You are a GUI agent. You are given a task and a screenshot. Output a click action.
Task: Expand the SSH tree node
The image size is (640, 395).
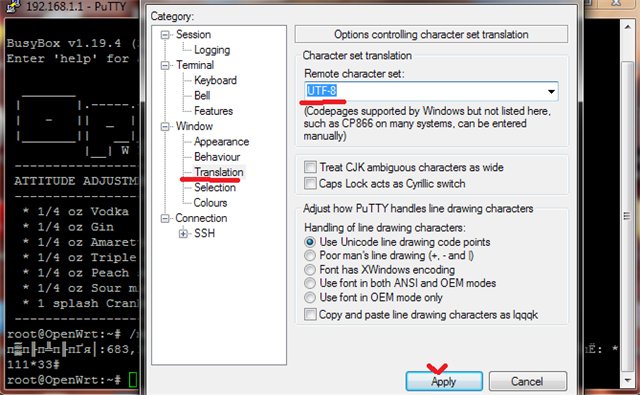[183, 234]
